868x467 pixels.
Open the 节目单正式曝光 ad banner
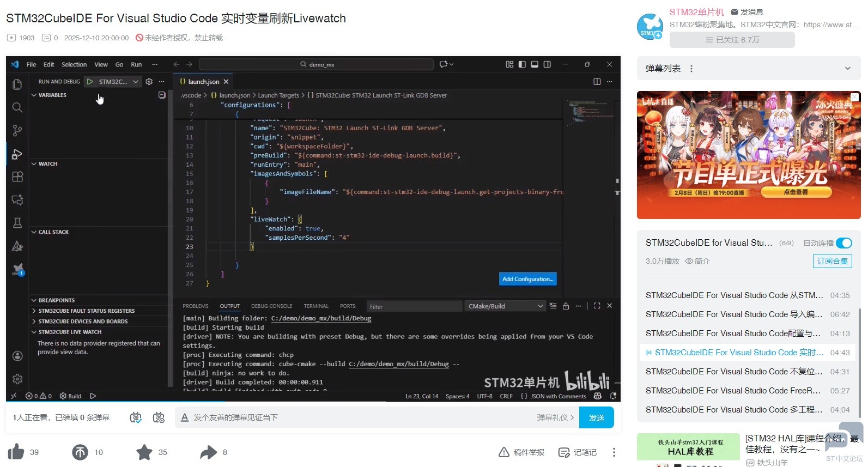click(x=749, y=155)
